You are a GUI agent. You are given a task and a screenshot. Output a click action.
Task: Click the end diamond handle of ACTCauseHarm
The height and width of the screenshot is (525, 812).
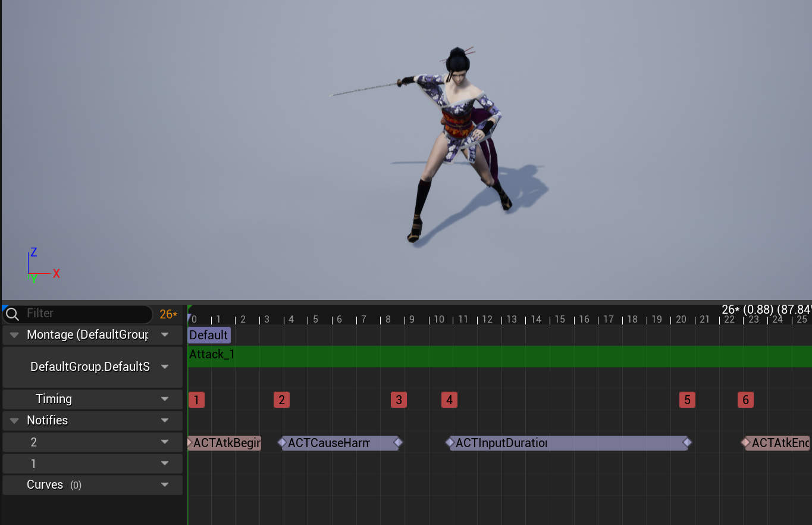pyautogui.click(x=399, y=442)
